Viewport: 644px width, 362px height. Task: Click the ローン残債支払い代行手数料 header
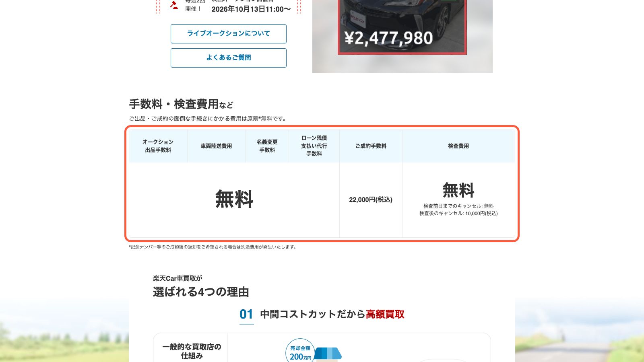coord(314,146)
